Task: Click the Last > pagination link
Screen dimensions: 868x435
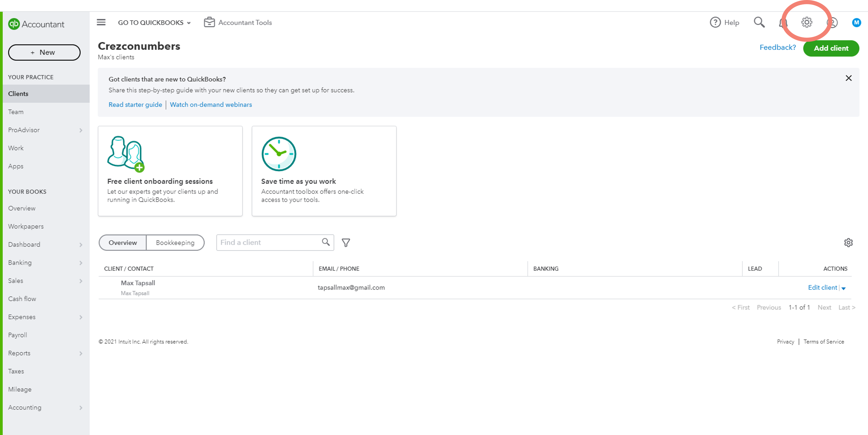Action: [x=847, y=307]
